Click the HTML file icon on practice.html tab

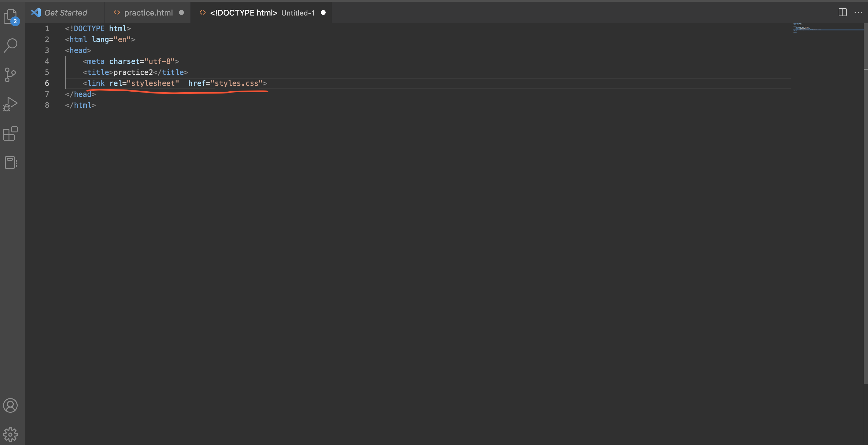pyautogui.click(x=117, y=12)
